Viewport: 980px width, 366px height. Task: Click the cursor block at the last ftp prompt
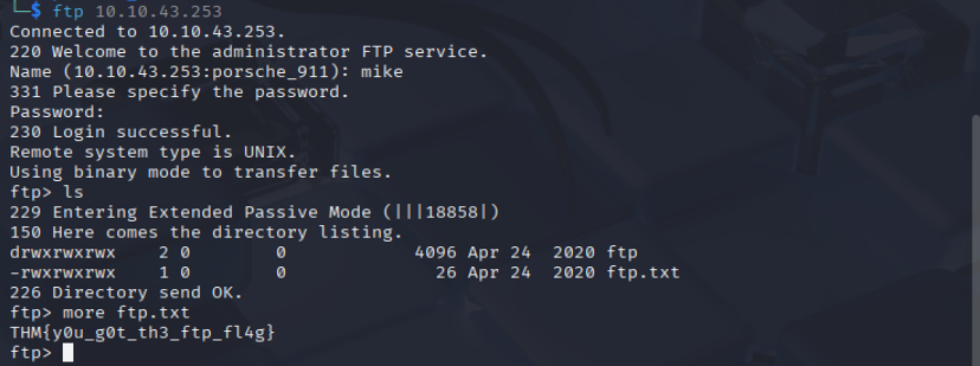(68, 353)
